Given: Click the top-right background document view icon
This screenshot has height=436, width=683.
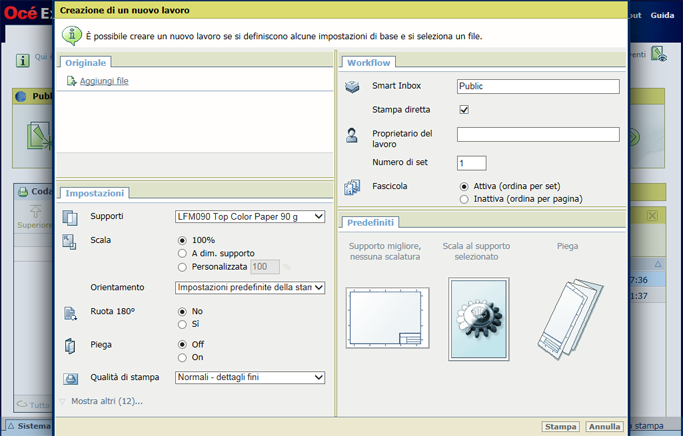Looking at the screenshot, I should 659,54.
